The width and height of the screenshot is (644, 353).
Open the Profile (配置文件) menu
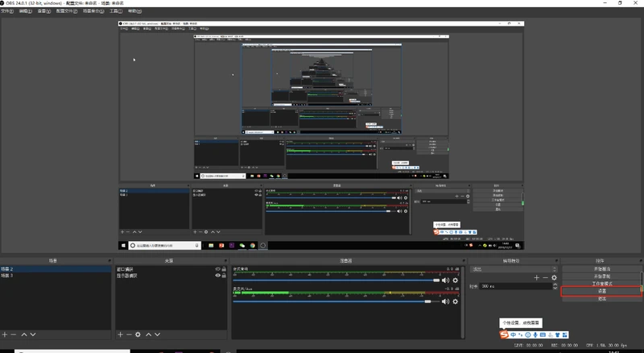[x=67, y=11]
